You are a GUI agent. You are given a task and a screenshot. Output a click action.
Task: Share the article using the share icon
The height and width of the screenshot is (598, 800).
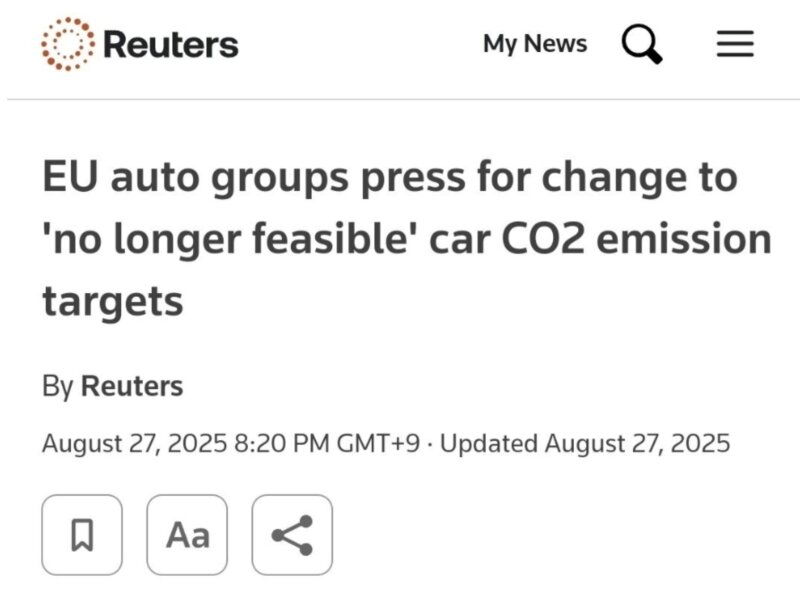point(292,535)
